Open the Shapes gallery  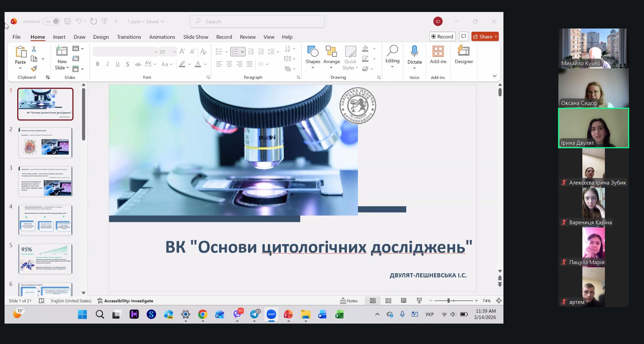pyautogui.click(x=313, y=56)
